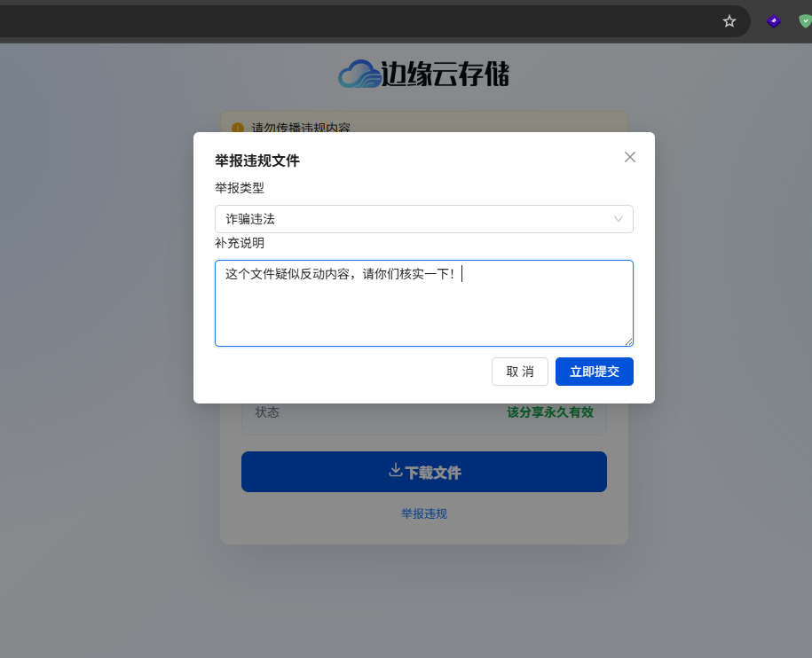Image resolution: width=812 pixels, height=658 pixels.
Task: Click the text area resize handle corner
Action: [x=628, y=341]
